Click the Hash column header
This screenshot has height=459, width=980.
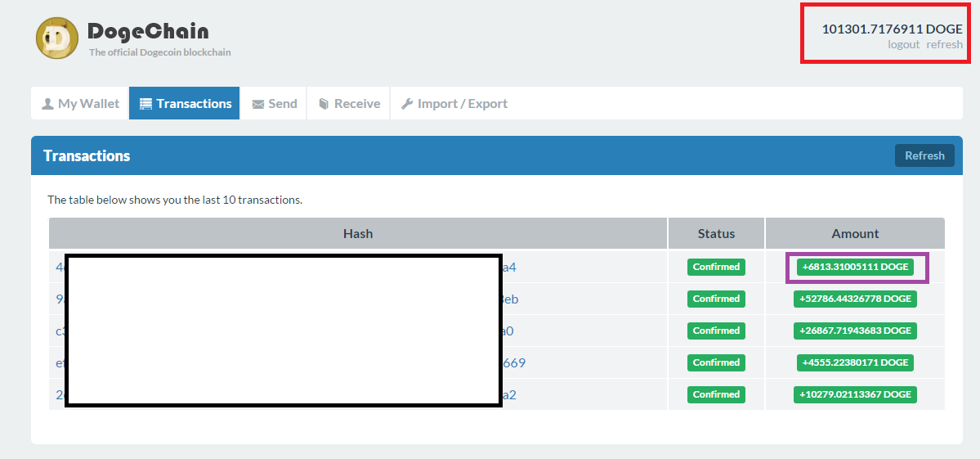click(x=358, y=233)
